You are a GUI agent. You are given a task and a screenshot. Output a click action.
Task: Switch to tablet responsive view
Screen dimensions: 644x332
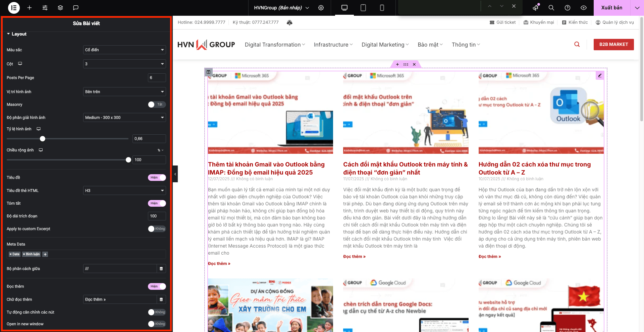coord(363,8)
